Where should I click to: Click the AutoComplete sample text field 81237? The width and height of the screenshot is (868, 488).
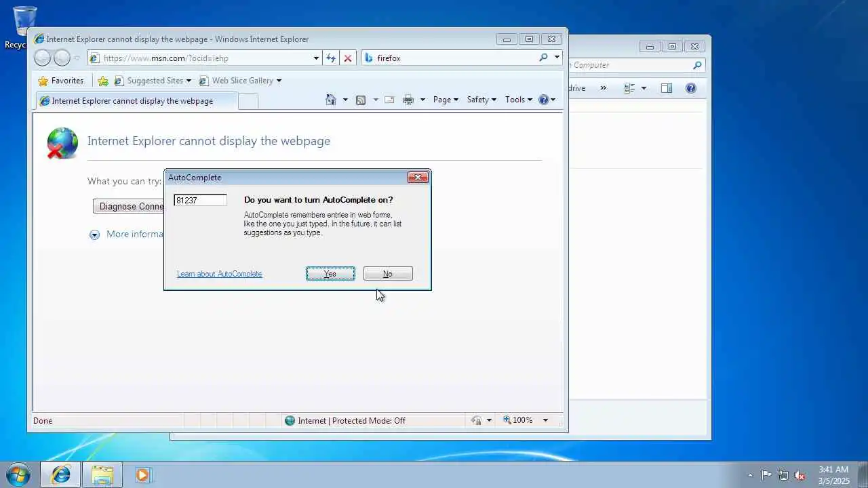[x=200, y=200]
